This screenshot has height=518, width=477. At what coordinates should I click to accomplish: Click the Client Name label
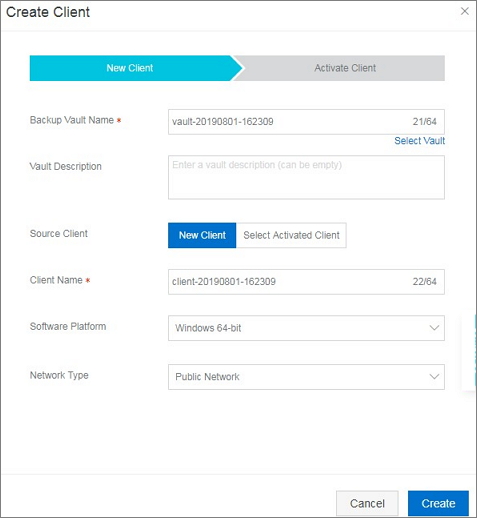tap(56, 280)
